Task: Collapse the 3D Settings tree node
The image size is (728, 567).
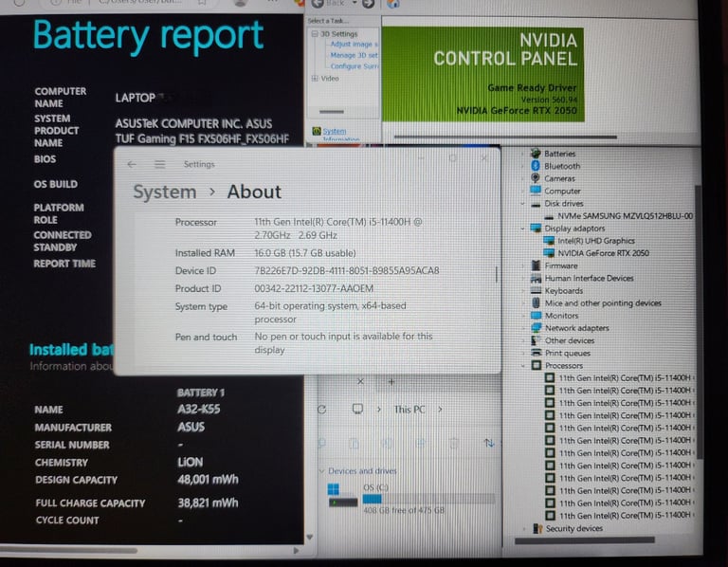Action: coord(315,34)
